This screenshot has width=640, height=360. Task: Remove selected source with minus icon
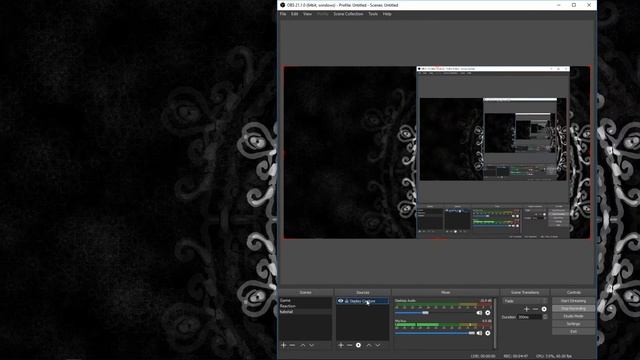pyautogui.click(x=350, y=345)
